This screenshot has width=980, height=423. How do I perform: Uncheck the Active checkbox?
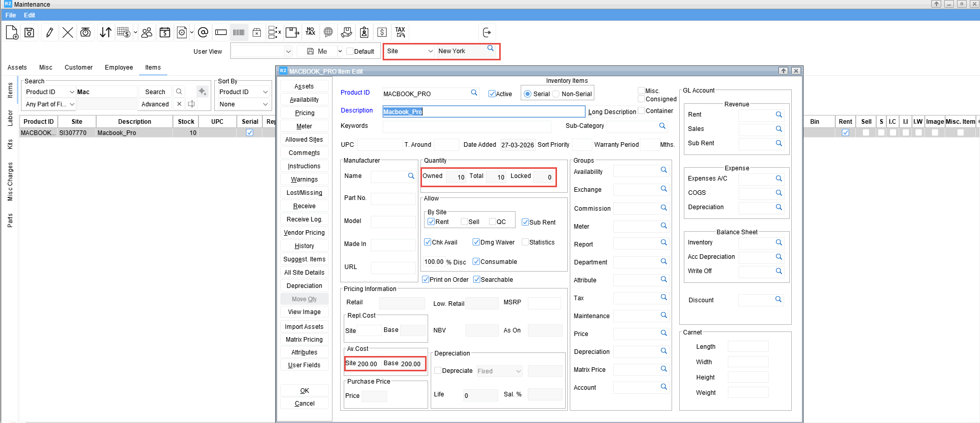(492, 94)
